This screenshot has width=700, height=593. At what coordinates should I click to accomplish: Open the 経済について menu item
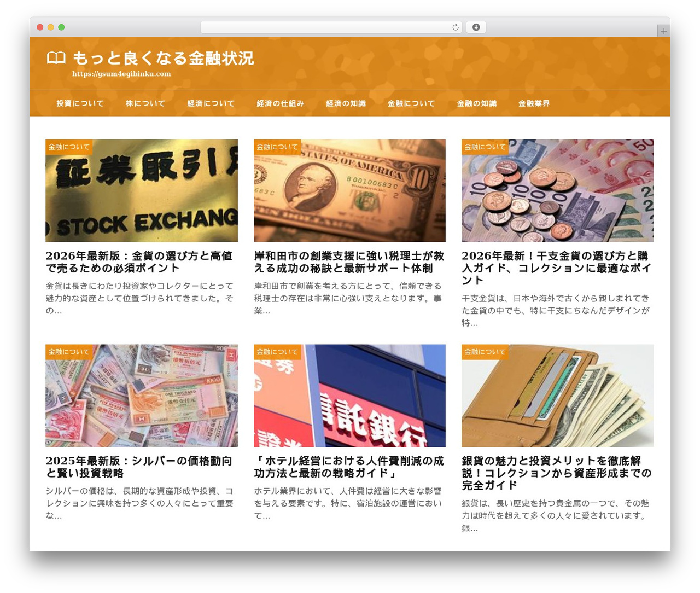(x=211, y=103)
